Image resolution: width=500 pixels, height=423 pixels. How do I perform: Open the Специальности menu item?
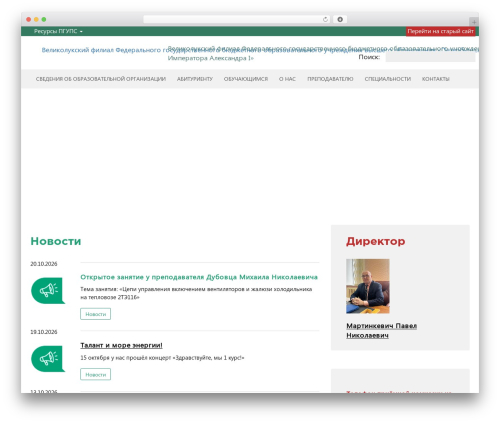point(388,79)
